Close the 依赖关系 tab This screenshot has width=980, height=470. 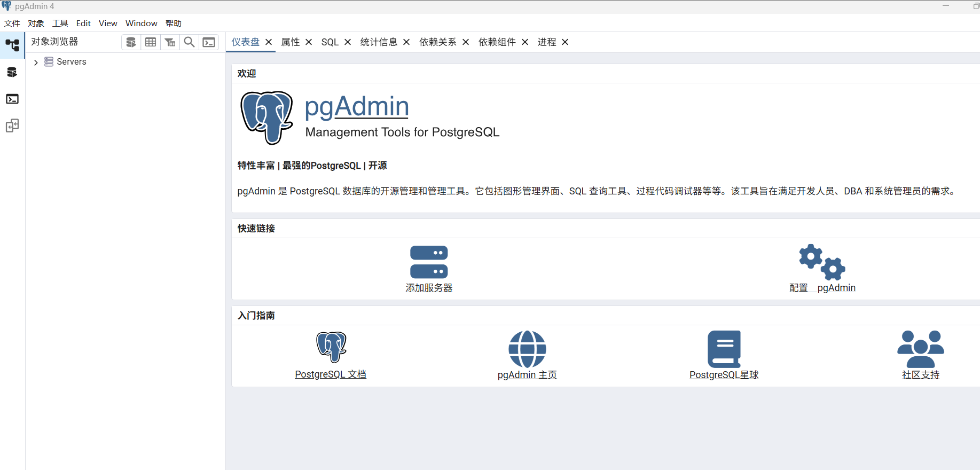click(466, 42)
